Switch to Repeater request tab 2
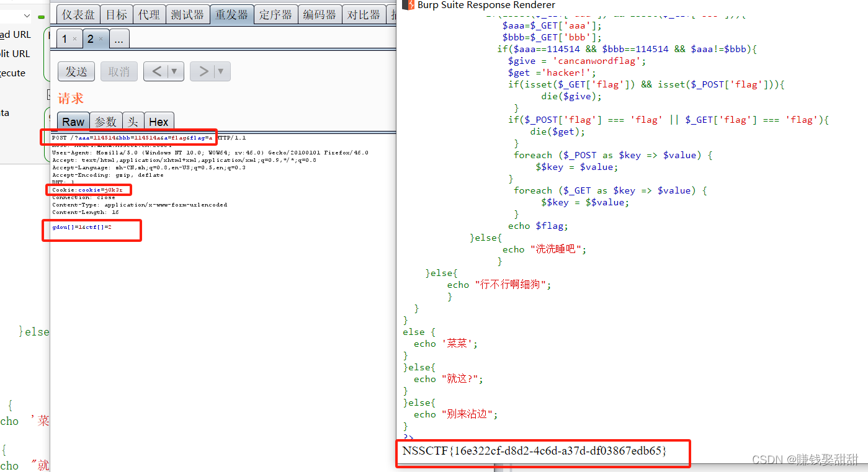 (91, 38)
